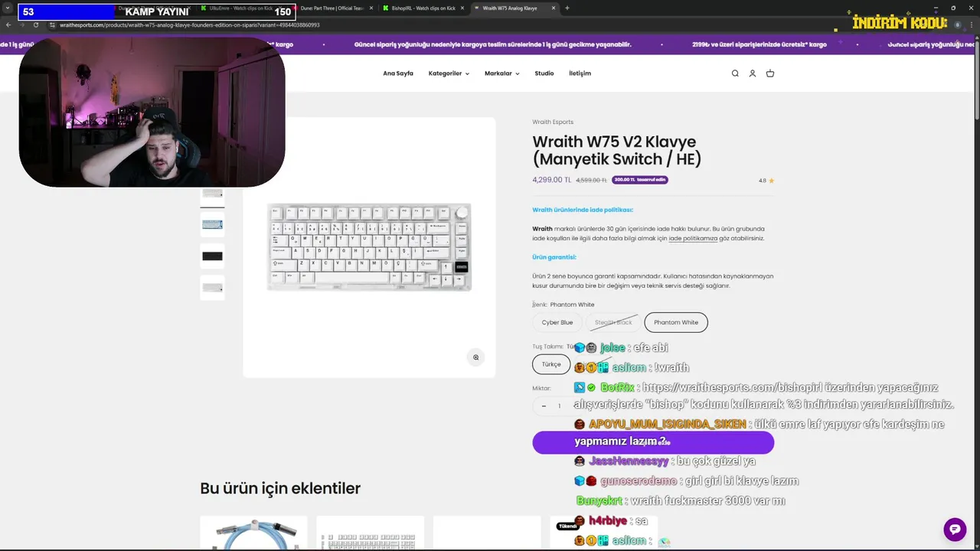
Task: Close the Dune: Part Three tab
Action: pyautogui.click(x=371, y=8)
